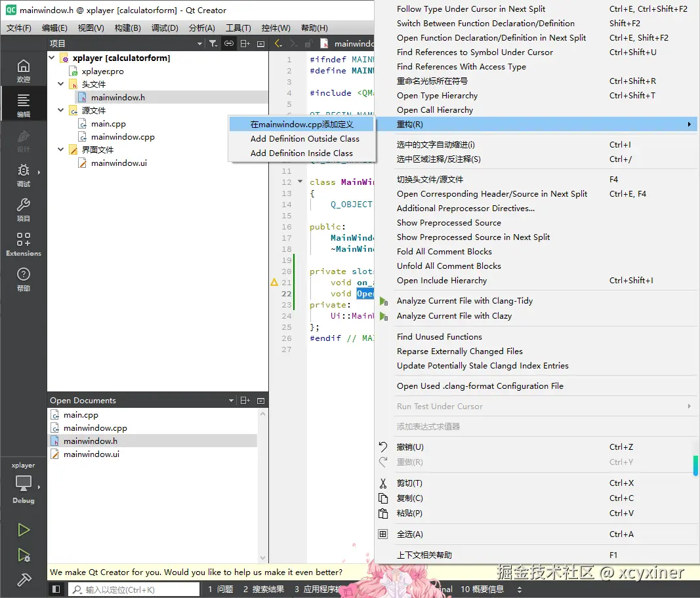Collapse the 源文件 sources folder
This screenshot has height=598, width=700.
click(61, 110)
